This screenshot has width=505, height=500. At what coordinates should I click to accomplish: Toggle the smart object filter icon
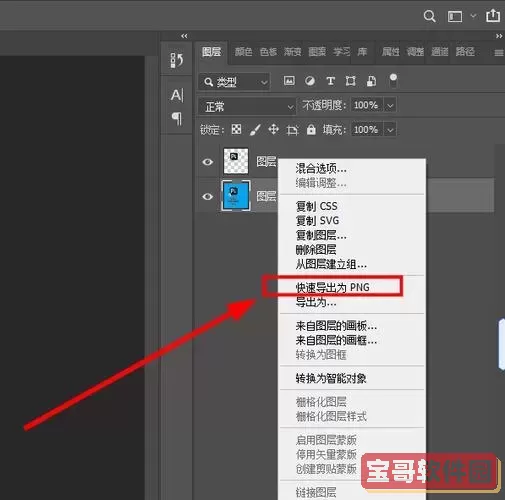click(x=371, y=81)
